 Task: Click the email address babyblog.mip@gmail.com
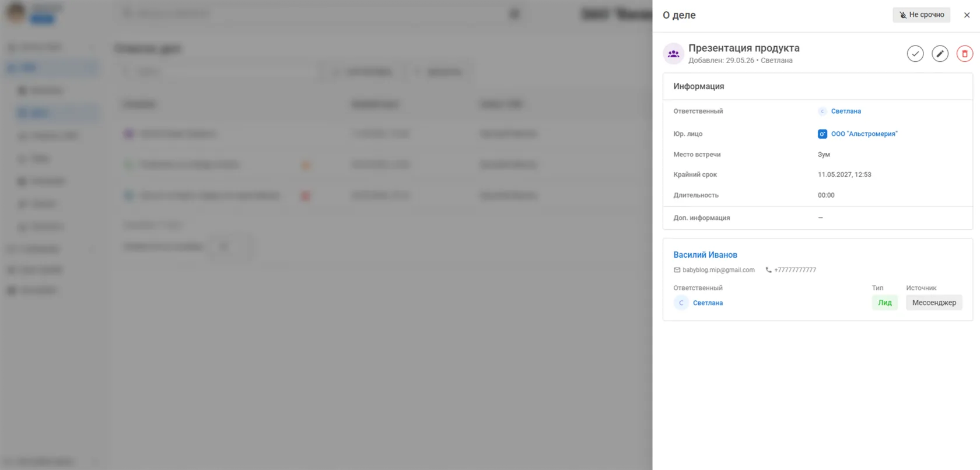point(719,270)
